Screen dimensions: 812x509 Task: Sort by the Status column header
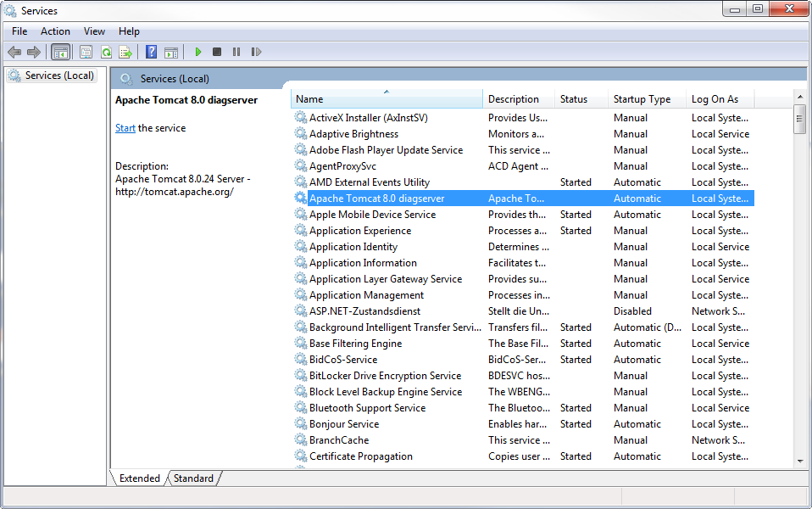(x=581, y=99)
